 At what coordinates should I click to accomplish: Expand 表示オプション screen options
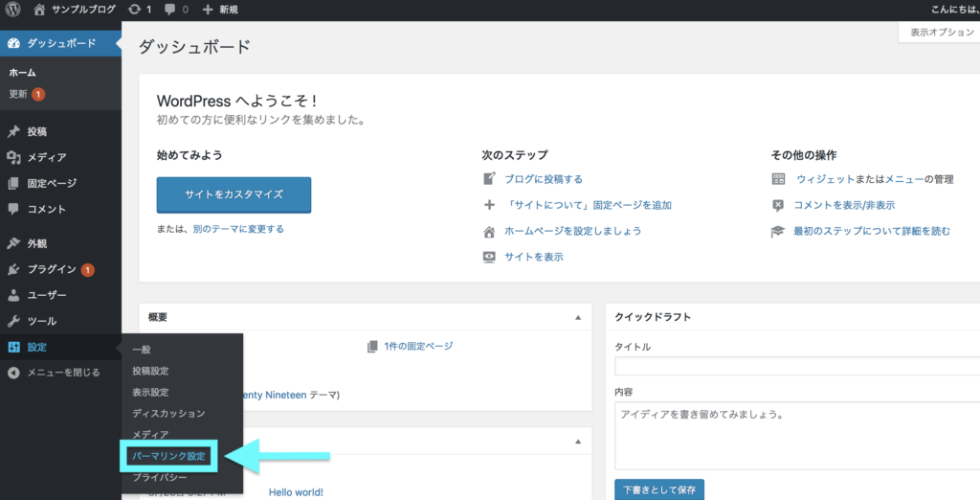942,33
